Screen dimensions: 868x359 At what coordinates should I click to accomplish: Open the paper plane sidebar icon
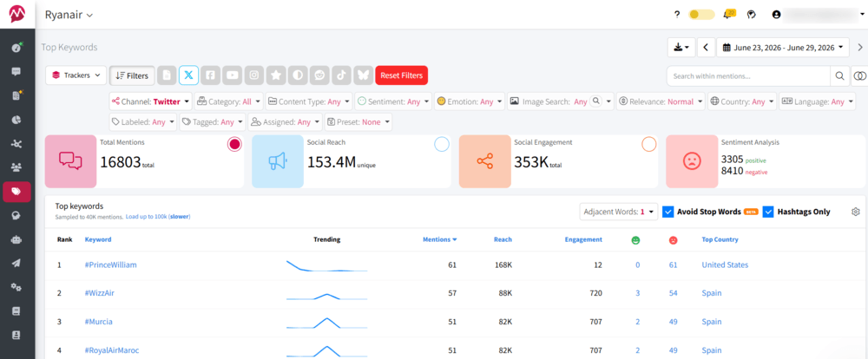pos(16,264)
